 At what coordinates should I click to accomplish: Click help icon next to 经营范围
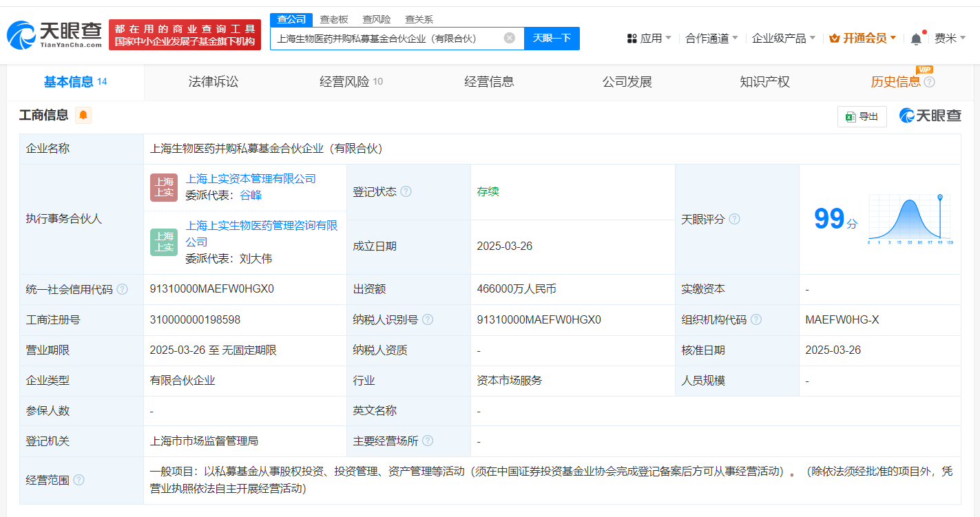79,480
